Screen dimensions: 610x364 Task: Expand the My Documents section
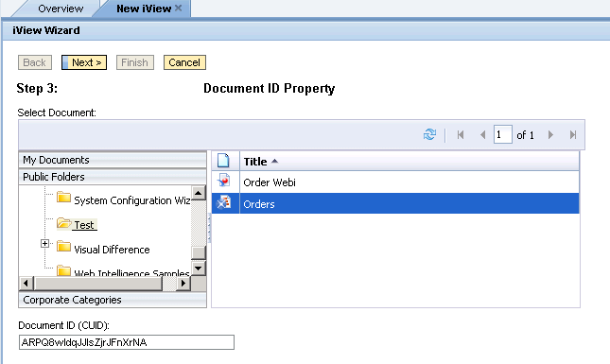(113, 160)
